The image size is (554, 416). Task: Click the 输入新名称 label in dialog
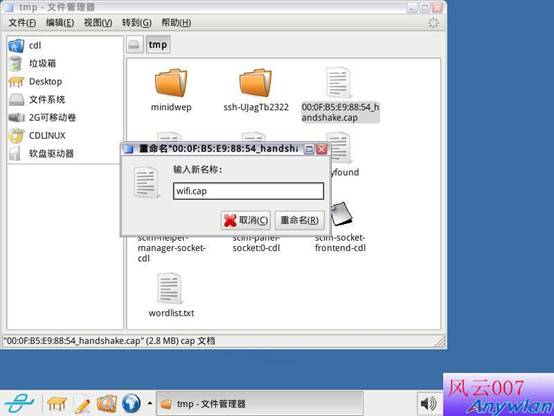[x=198, y=170]
